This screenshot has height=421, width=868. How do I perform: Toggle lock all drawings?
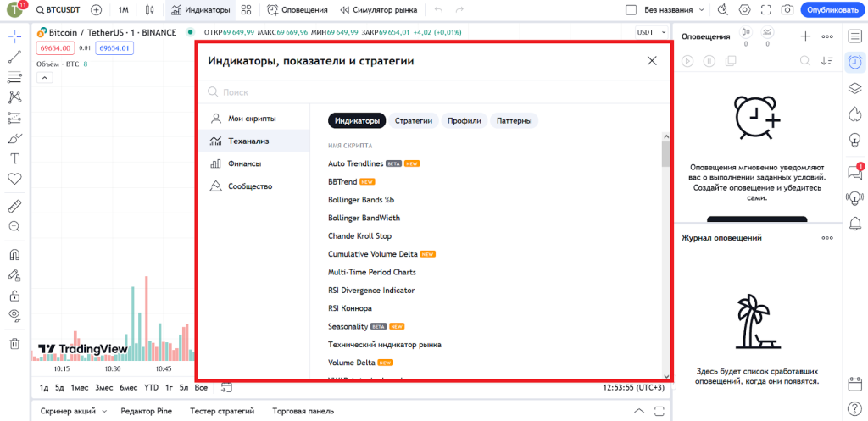pos(15,296)
